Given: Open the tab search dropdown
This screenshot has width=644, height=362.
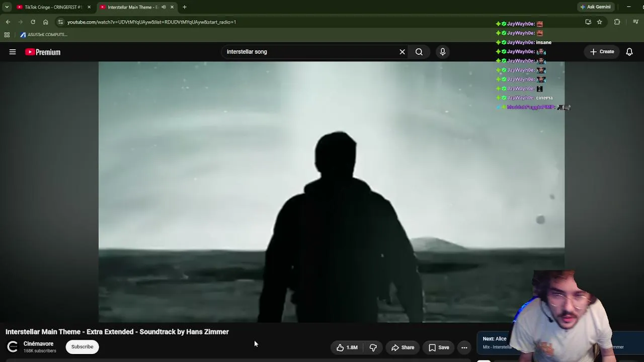Looking at the screenshot, I should (x=7, y=7).
